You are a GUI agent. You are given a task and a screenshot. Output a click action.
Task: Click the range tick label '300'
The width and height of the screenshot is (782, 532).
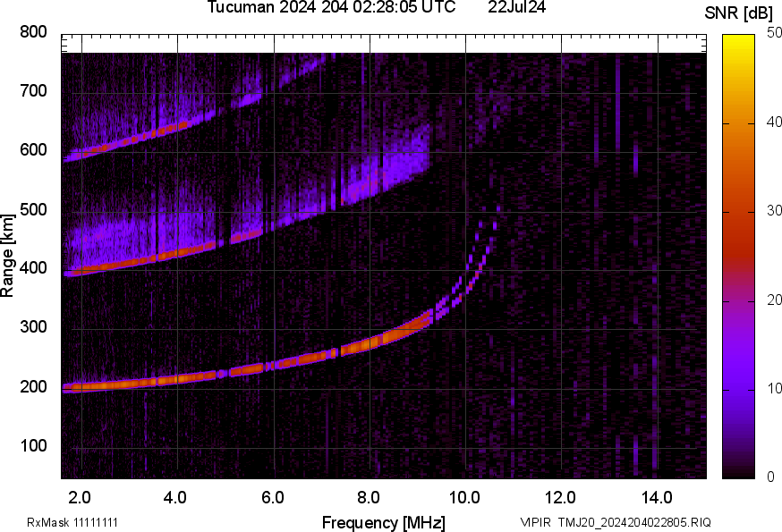point(33,327)
